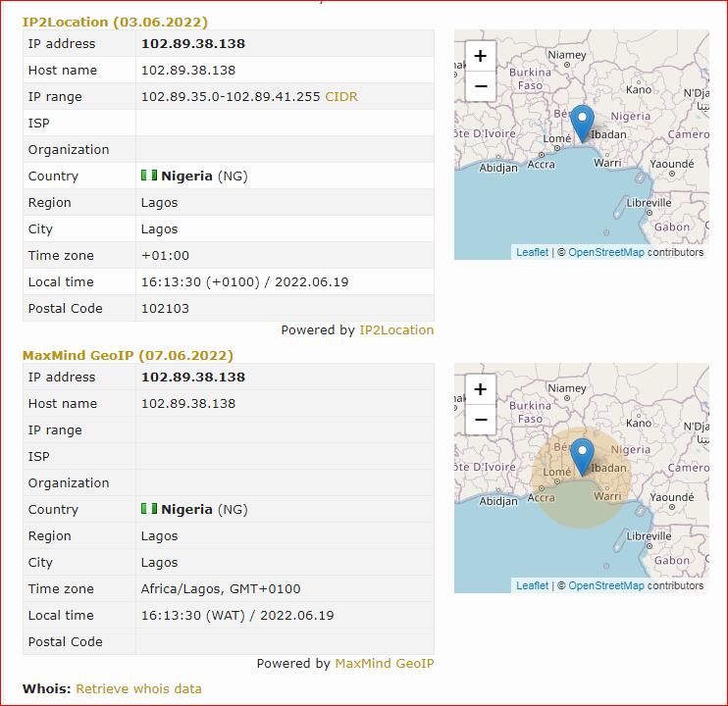Image resolution: width=728 pixels, height=706 pixels.
Task: Open the MaxMind GeoIP (07.06.2022) heading link
Action: (128, 355)
